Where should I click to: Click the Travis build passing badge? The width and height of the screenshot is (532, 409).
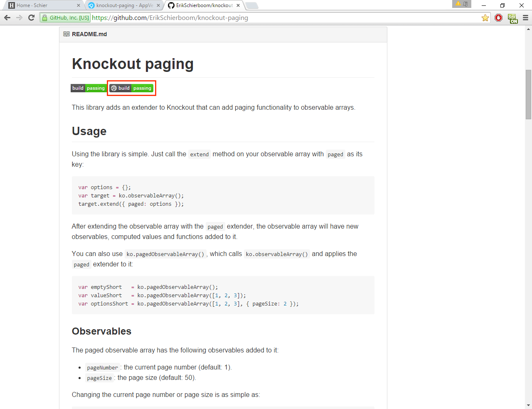(89, 88)
